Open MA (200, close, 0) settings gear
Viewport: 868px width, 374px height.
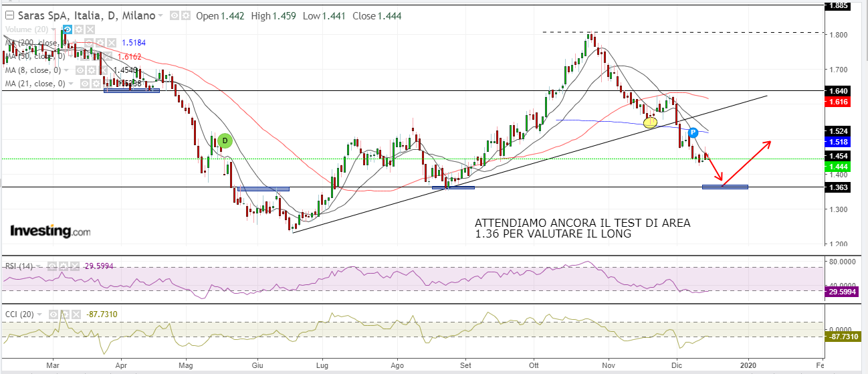[x=100, y=43]
